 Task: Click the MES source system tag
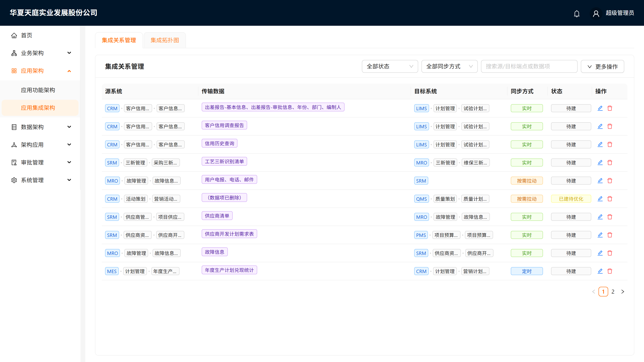(x=112, y=271)
